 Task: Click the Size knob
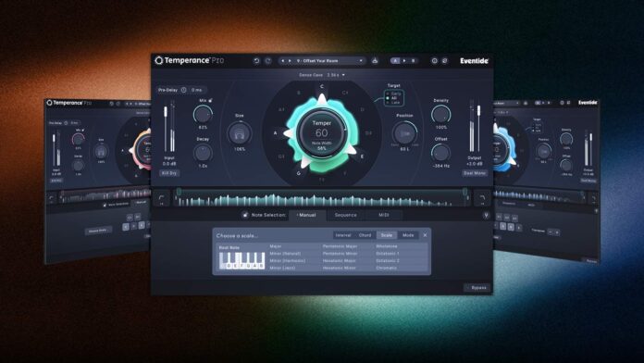pyautogui.click(x=240, y=132)
